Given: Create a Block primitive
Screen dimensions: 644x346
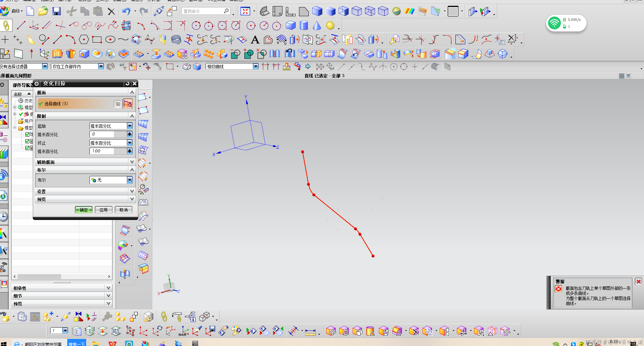Looking at the screenshot, I should click(x=291, y=25).
